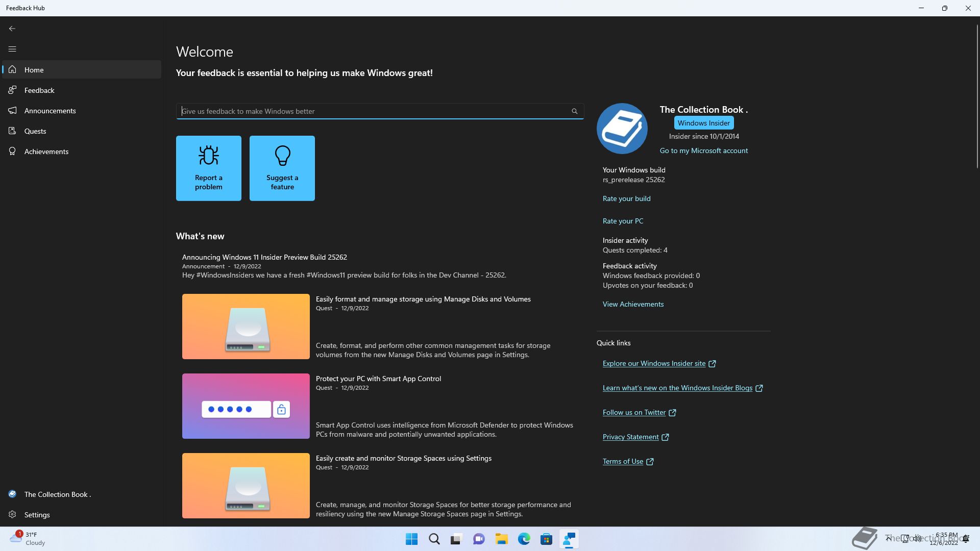Click the vertical scrollbar of the page

pyautogui.click(x=977, y=97)
